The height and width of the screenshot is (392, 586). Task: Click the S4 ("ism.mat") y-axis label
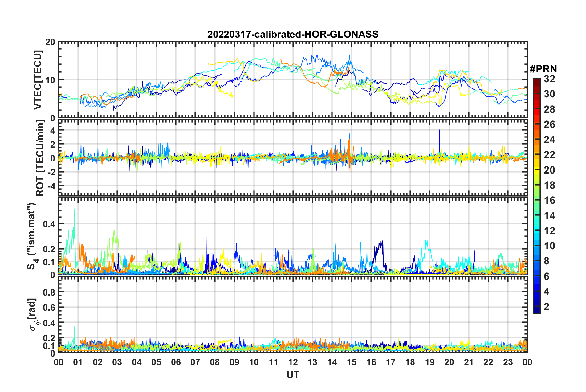[x=32, y=236]
